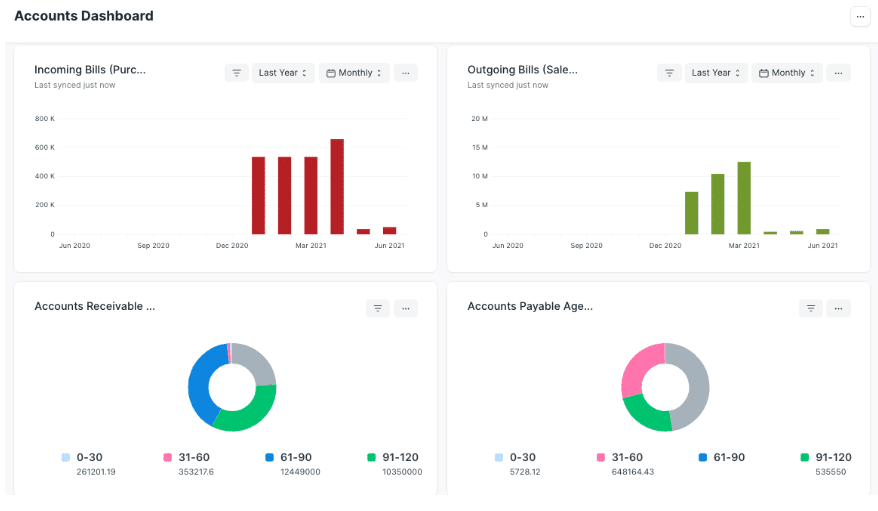This screenshot has width=878, height=511.
Task: Click 'Last synced just now' under Incoming Bills
Action: point(74,85)
